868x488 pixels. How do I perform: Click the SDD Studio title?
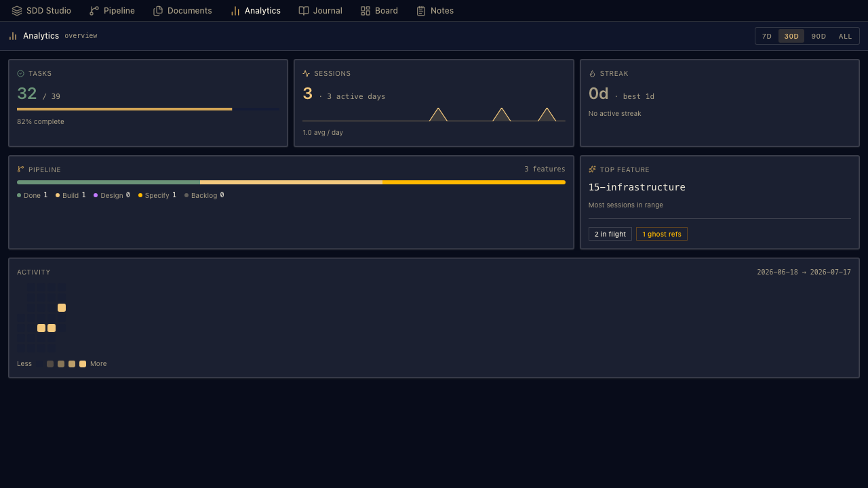pyautogui.click(x=49, y=11)
